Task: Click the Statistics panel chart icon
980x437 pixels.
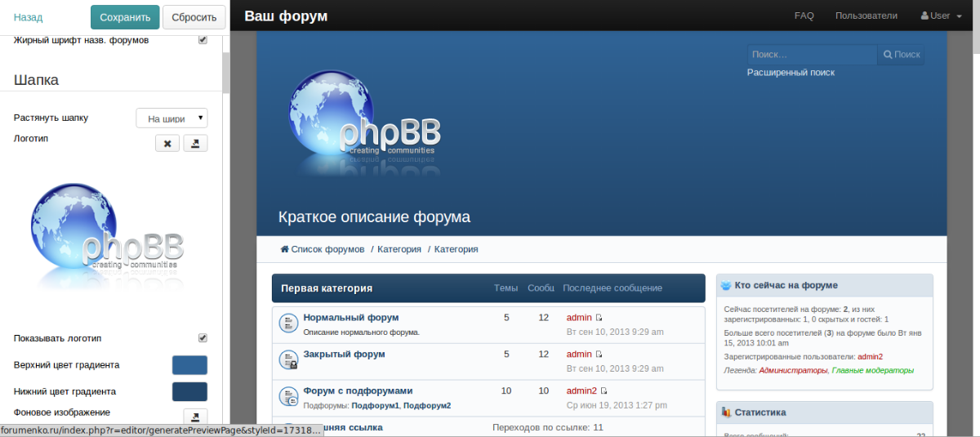Action: [x=726, y=412]
